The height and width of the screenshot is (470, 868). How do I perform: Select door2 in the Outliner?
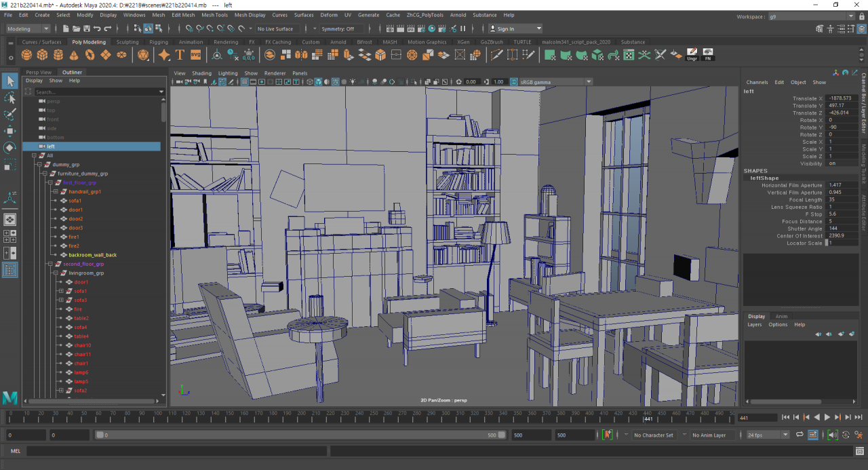coord(75,219)
